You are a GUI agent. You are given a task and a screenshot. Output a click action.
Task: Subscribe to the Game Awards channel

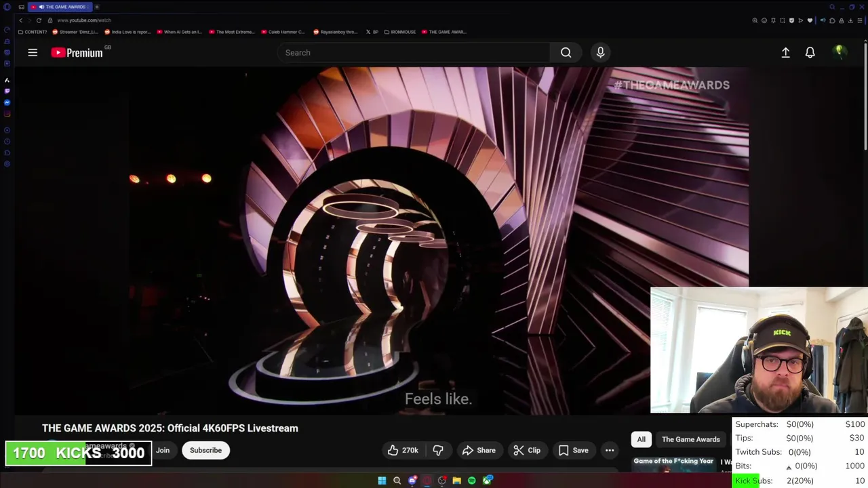205,450
